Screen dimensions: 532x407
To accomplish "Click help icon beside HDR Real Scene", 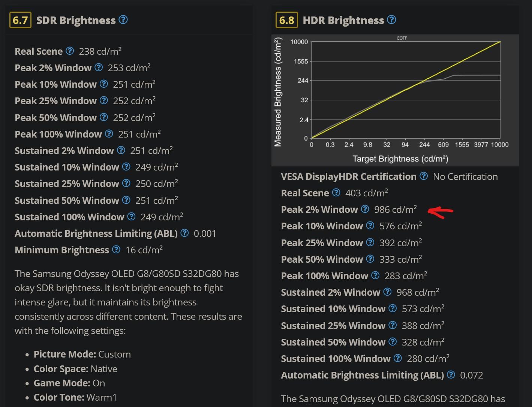I will (336, 192).
